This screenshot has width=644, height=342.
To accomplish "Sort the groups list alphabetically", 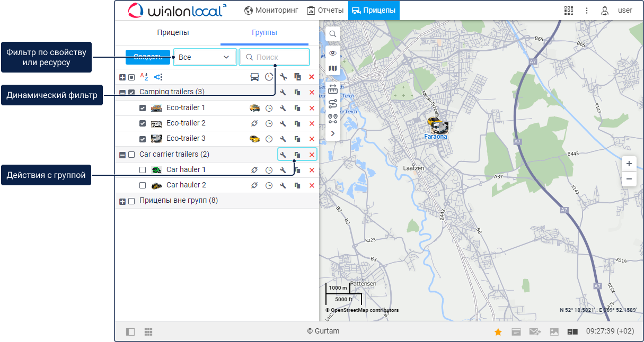I will pos(144,77).
